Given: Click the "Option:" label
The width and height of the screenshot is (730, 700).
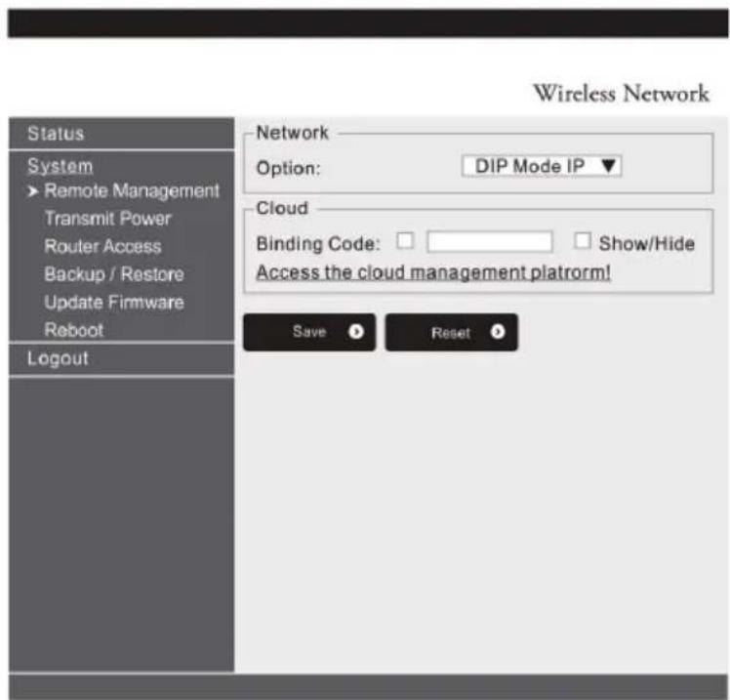Looking at the screenshot, I should tap(289, 168).
